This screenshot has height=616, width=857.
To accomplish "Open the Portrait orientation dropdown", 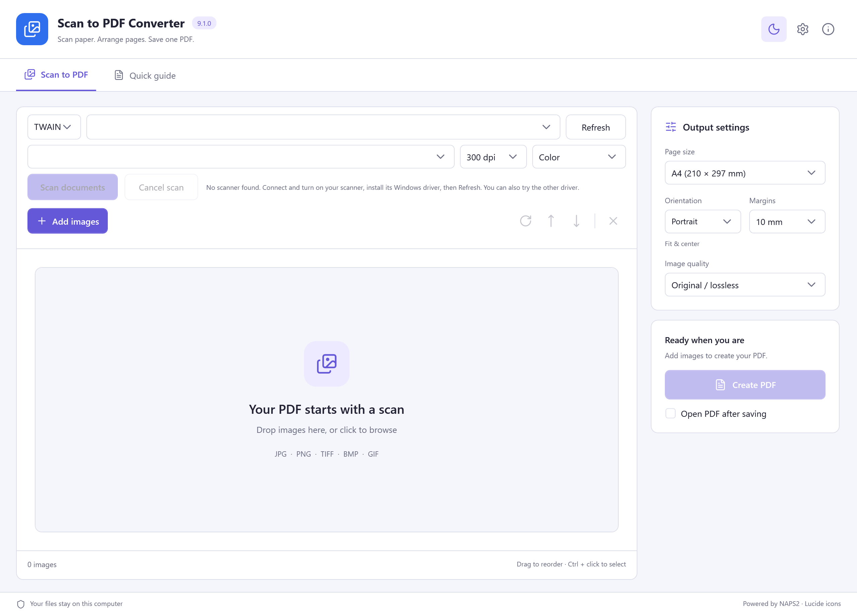I will [x=702, y=221].
